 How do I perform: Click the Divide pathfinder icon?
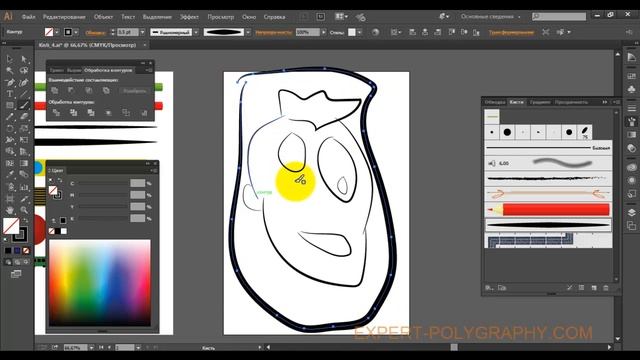point(56,113)
